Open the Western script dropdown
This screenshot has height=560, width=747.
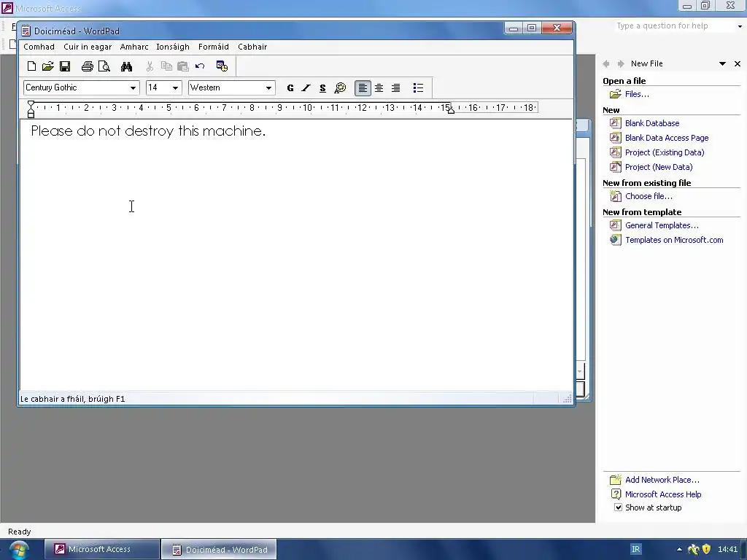[x=268, y=87]
